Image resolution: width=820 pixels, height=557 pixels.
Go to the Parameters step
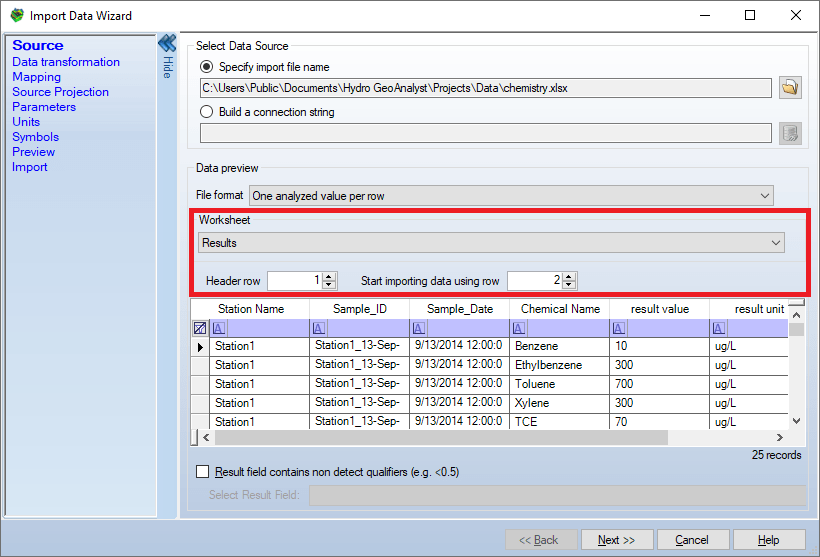(44, 107)
